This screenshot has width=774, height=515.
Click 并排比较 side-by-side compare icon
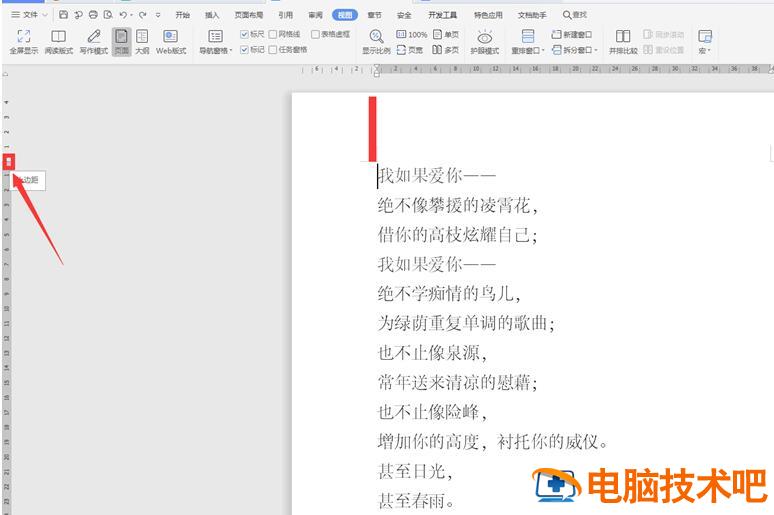(622, 36)
